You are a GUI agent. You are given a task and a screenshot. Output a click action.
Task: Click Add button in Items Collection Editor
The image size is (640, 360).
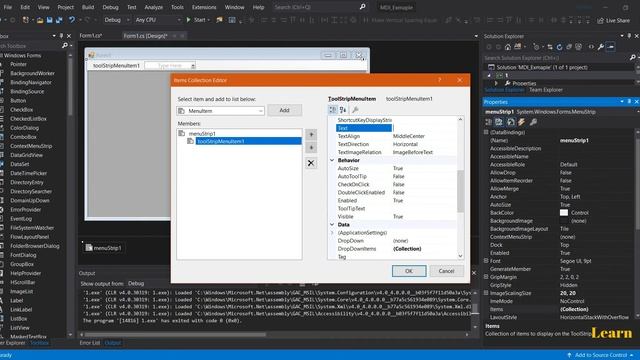pyautogui.click(x=284, y=110)
